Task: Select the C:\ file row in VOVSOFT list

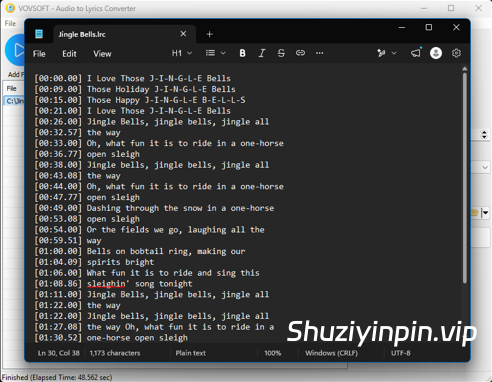Action: tap(15, 101)
